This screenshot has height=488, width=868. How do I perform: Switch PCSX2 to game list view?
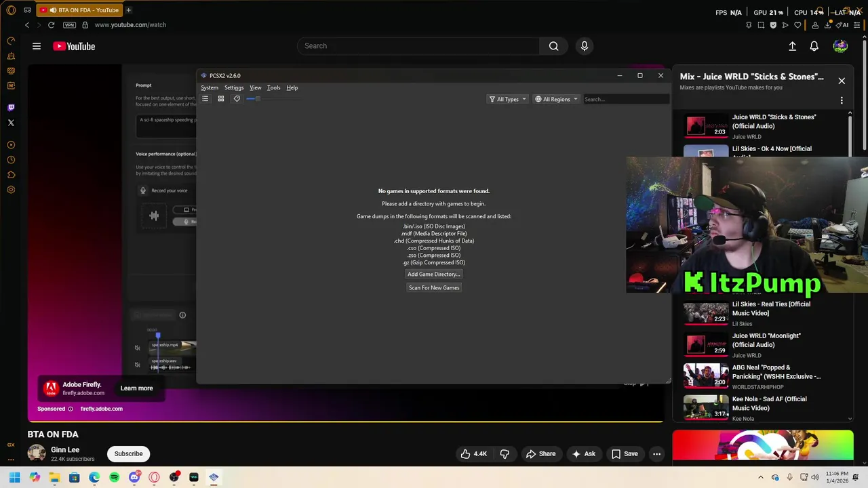coord(205,99)
